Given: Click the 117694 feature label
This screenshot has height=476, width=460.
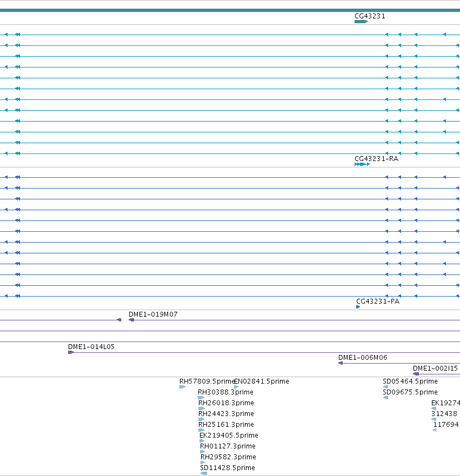Looking at the screenshot, I should 446,424.
